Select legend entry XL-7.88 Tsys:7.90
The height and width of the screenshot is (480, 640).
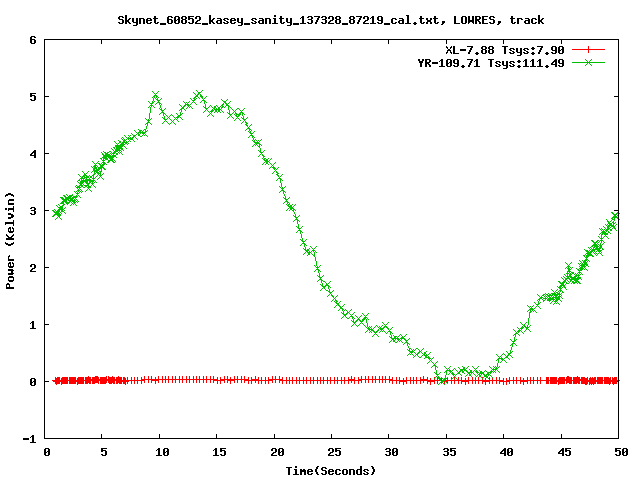504,50
